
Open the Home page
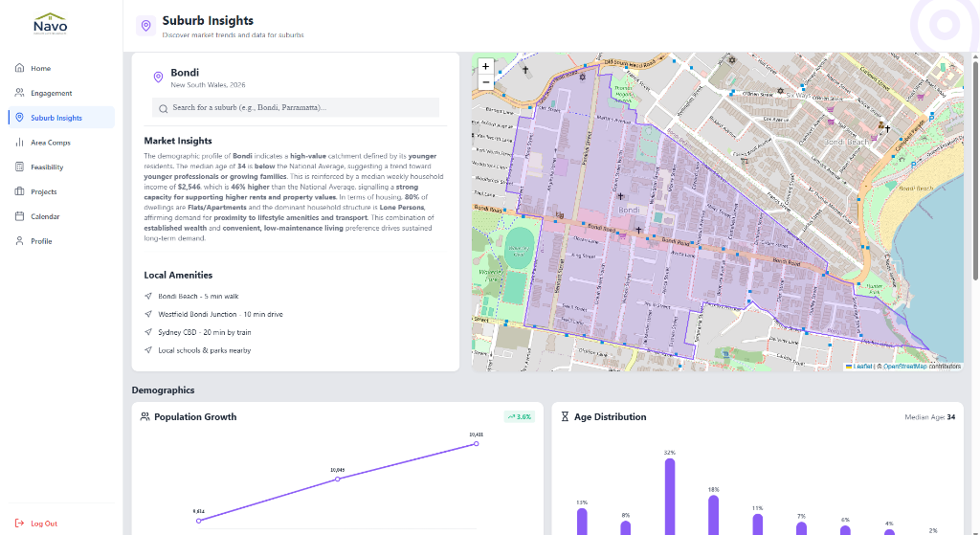tap(61, 68)
